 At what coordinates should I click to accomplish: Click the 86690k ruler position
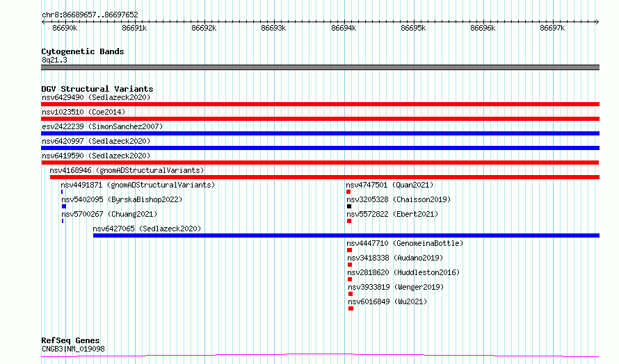65,28
